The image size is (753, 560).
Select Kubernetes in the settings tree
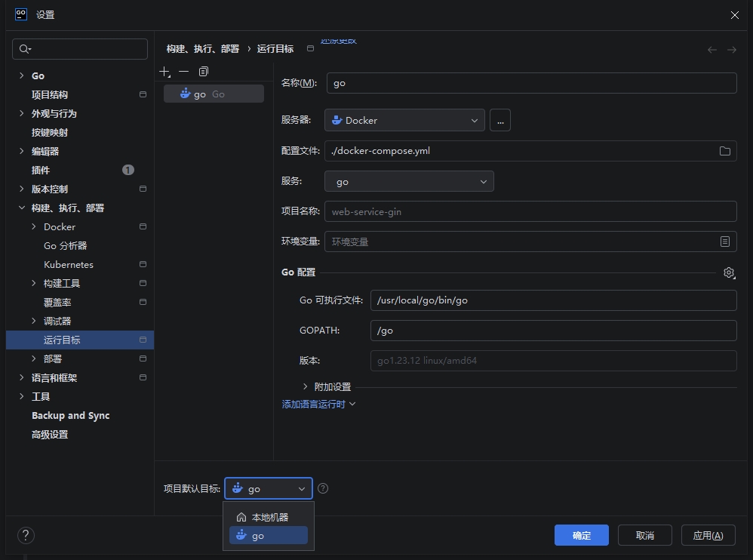point(69,265)
